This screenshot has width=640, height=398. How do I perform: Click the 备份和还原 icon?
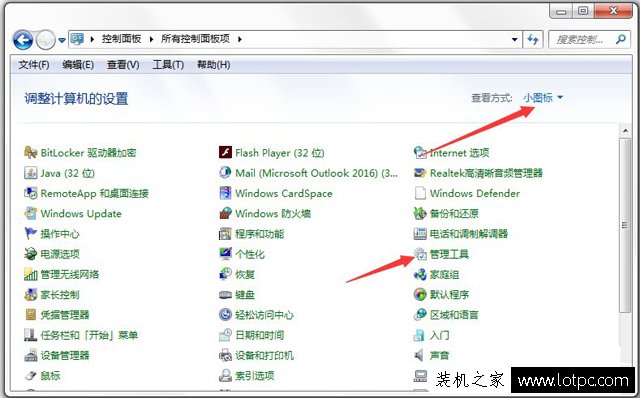(x=420, y=213)
